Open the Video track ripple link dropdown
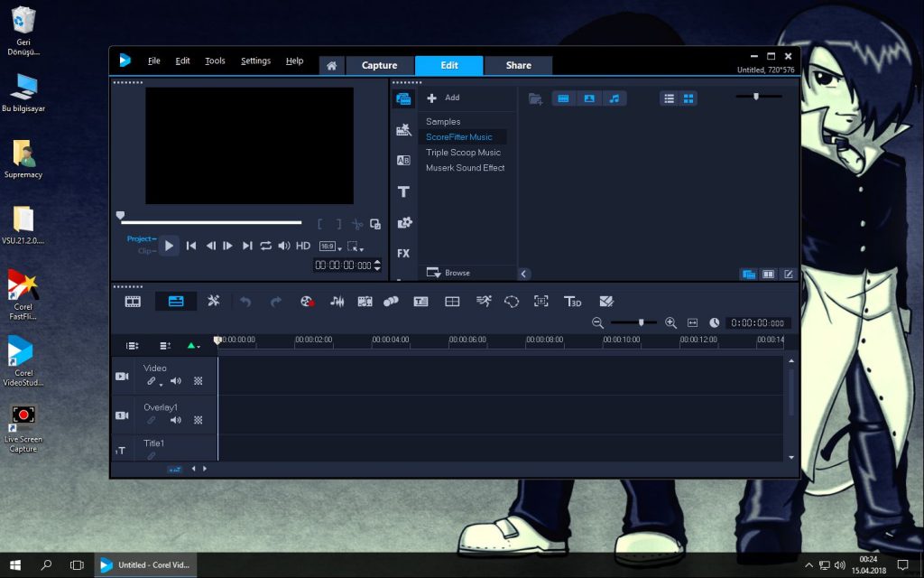This screenshot has width=924, height=578. (153, 382)
